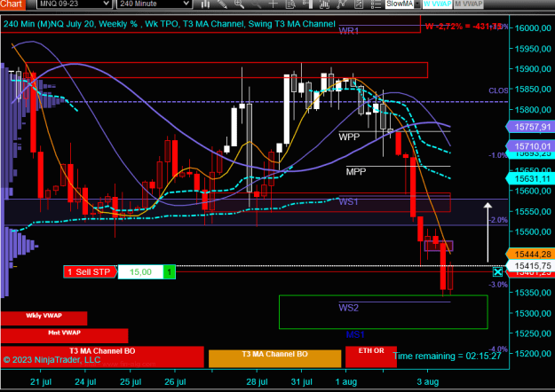Click the 1 Sell STP order label

[x=90, y=271]
